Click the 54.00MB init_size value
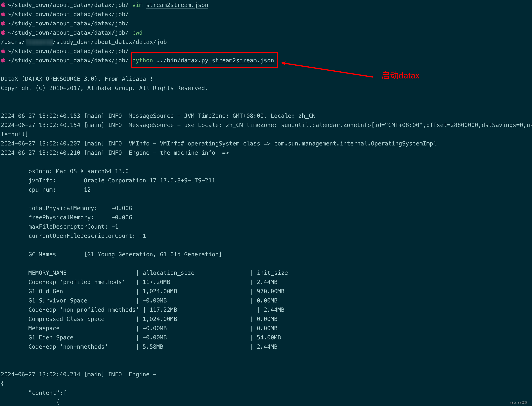Image resolution: width=532 pixels, height=406 pixels. [269, 338]
